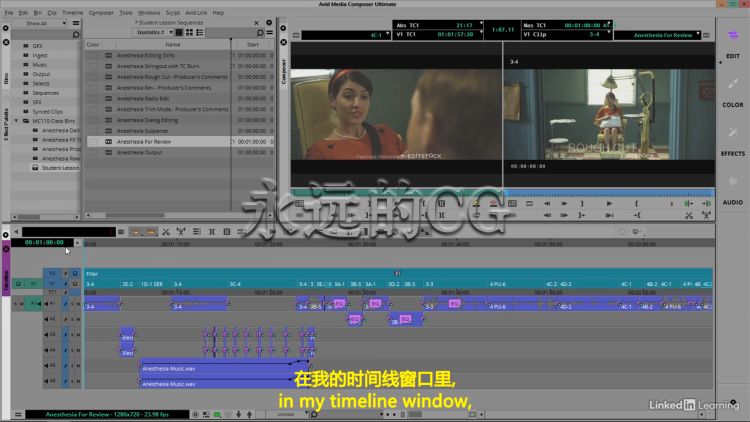
Task: Open the timeline Fast Menu hamburger
Action: click(121, 232)
